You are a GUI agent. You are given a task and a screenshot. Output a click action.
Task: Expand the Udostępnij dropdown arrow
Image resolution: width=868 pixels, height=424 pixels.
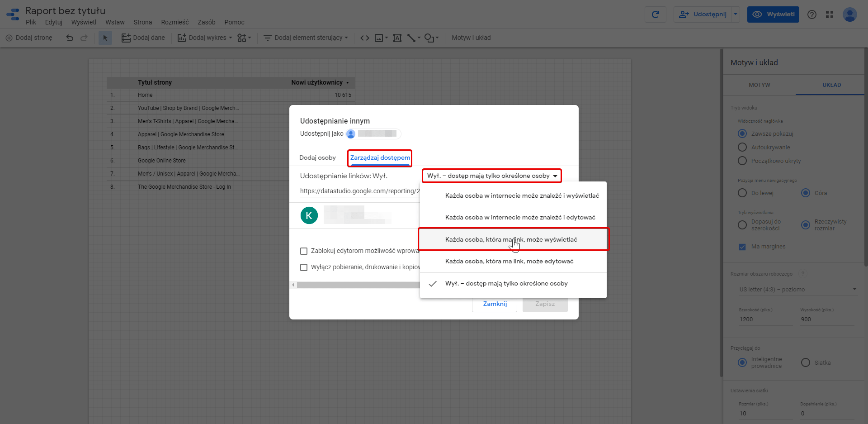[x=736, y=14]
